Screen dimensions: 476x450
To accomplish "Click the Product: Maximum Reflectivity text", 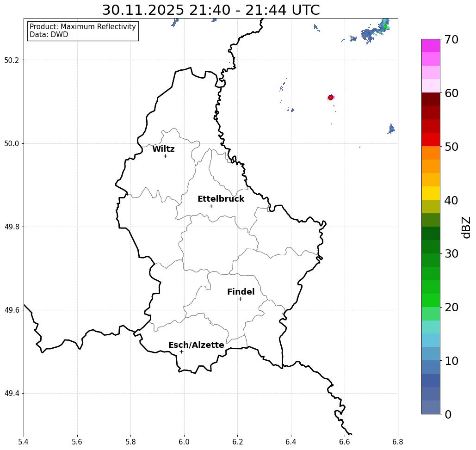I will pos(82,27).
